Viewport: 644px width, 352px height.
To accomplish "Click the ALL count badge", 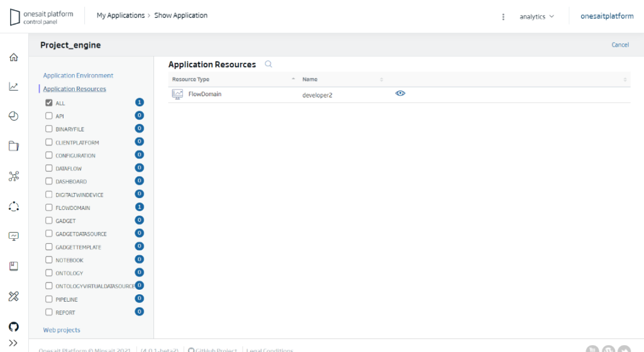I will pyautogui.click(x=139, y=102).
